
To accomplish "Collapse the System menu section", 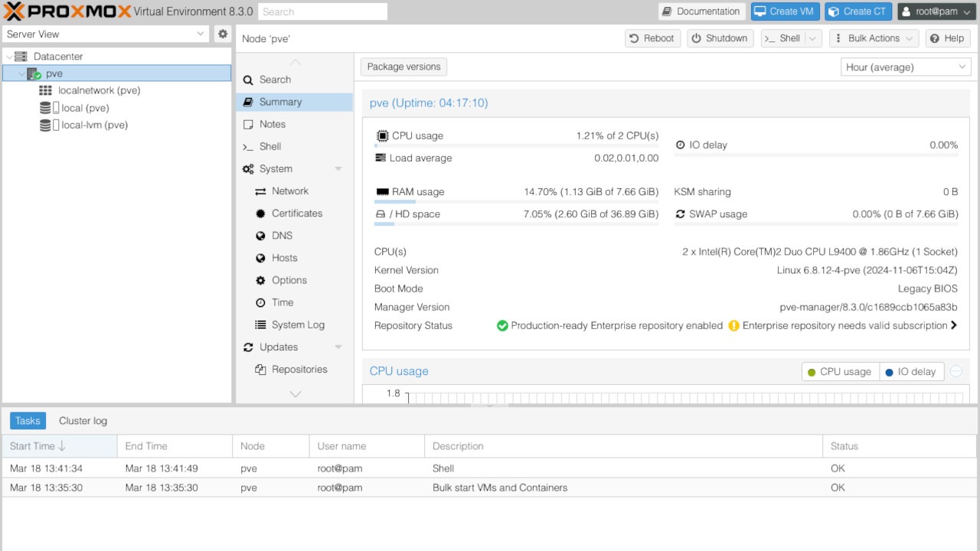I will [338, 169].
